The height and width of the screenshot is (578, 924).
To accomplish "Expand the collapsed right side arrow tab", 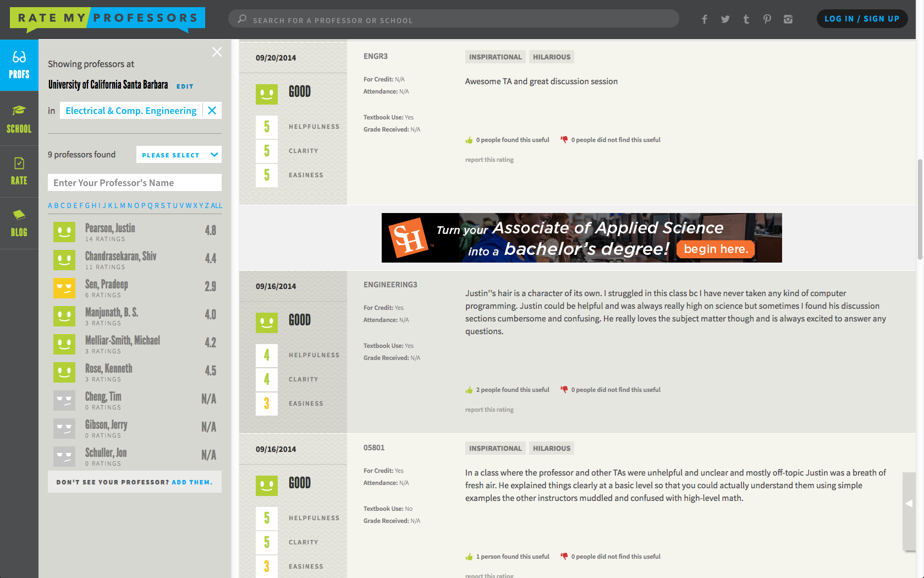I will 909,511.
